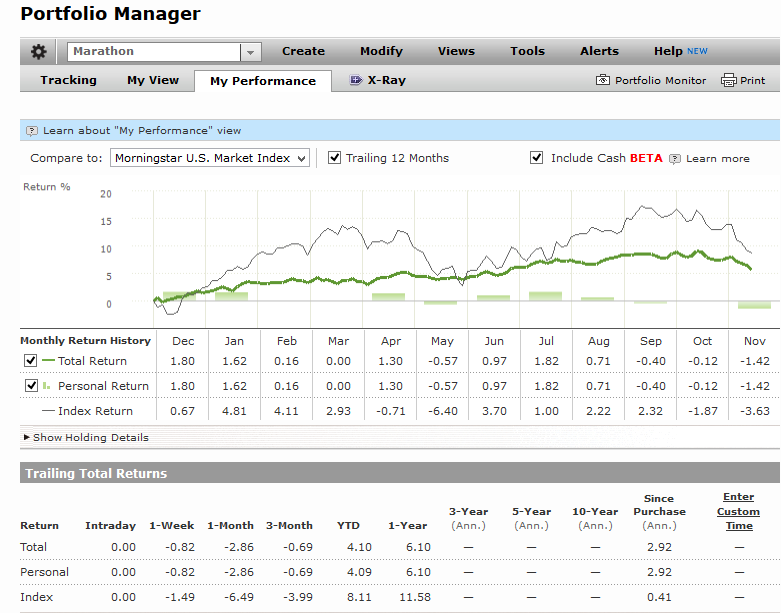Image resolution: width=781 pixels, height=613 pixels.
Task: Click help icon beside Learn about My Performance
Action: [31, 131]
